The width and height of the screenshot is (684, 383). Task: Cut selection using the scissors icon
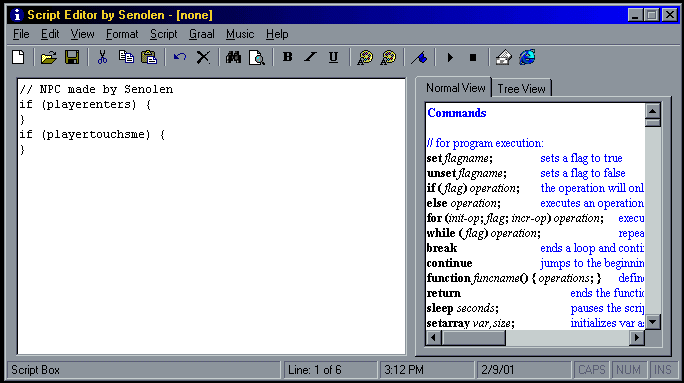tap(103, 57)
